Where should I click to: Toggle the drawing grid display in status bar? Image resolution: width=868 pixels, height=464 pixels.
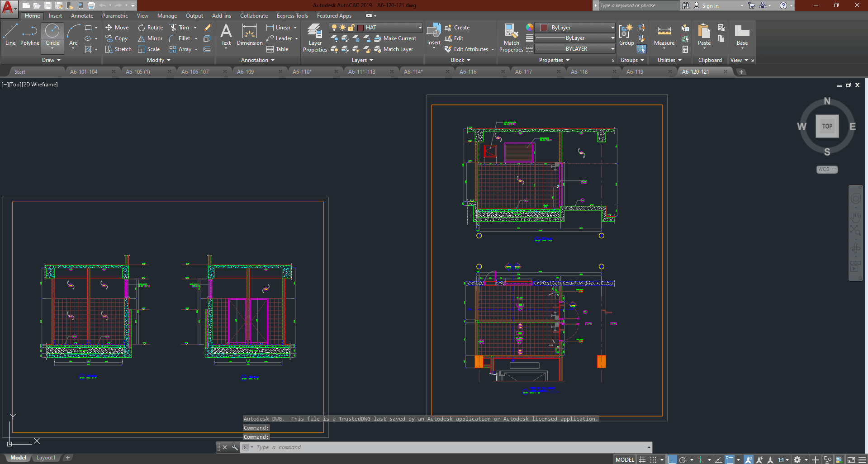tap(642, 459)
